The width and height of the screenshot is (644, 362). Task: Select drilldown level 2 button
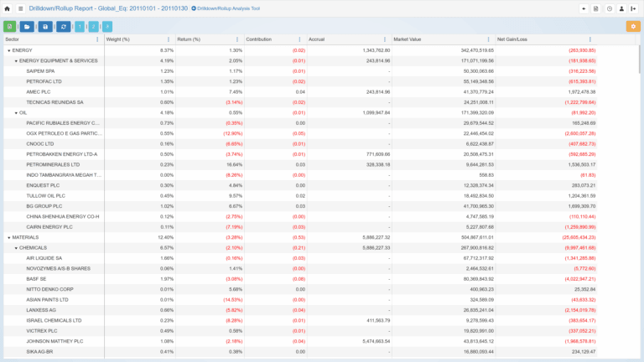tap(93, 27)
